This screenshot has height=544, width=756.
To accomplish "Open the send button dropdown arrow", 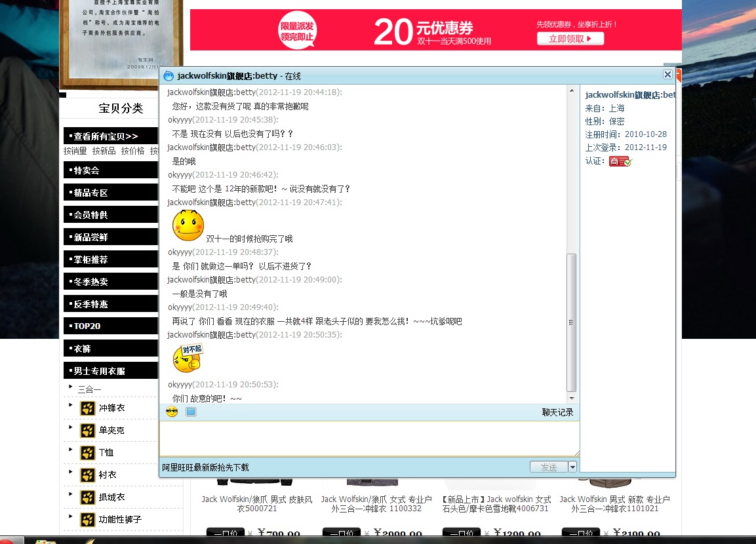I will [x=572, y=467].
